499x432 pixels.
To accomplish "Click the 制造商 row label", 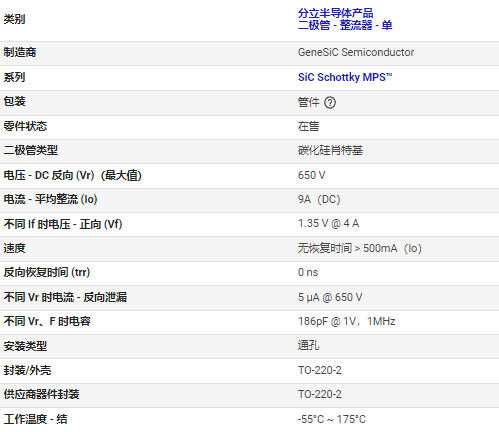I will (x=20, y=52).
